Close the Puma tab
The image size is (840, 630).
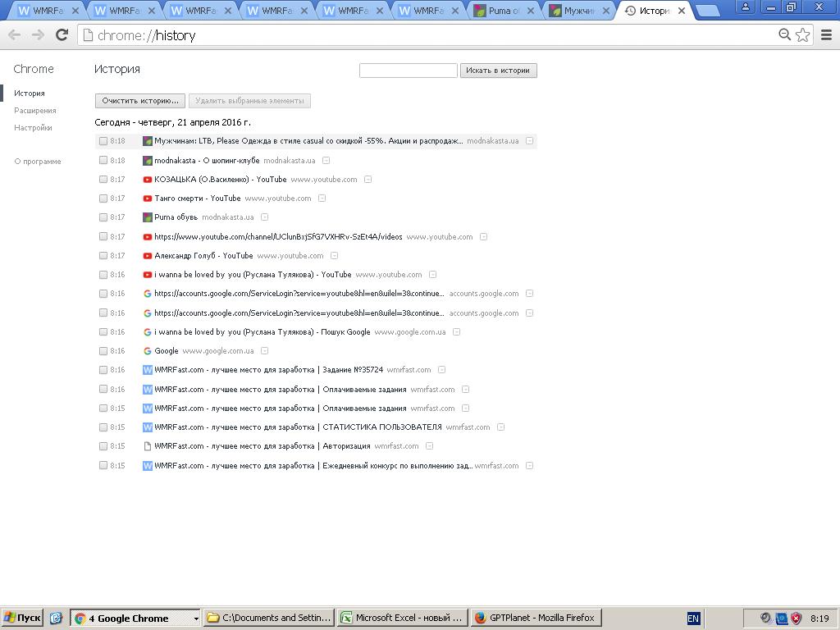point(531,10)
